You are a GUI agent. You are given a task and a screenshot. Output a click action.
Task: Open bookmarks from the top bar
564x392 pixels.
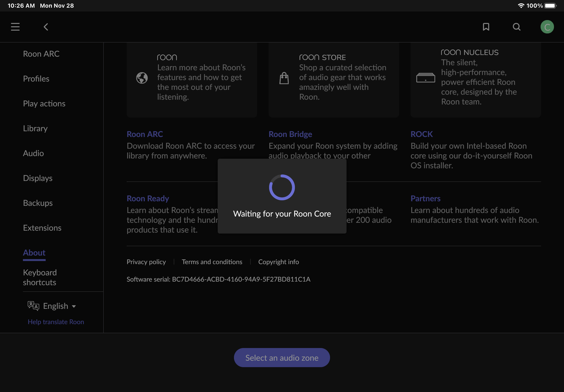click(x=486, y=27)
